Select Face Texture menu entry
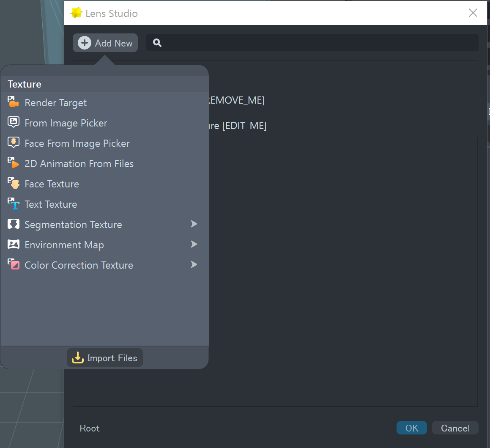 tap(104, 184)
